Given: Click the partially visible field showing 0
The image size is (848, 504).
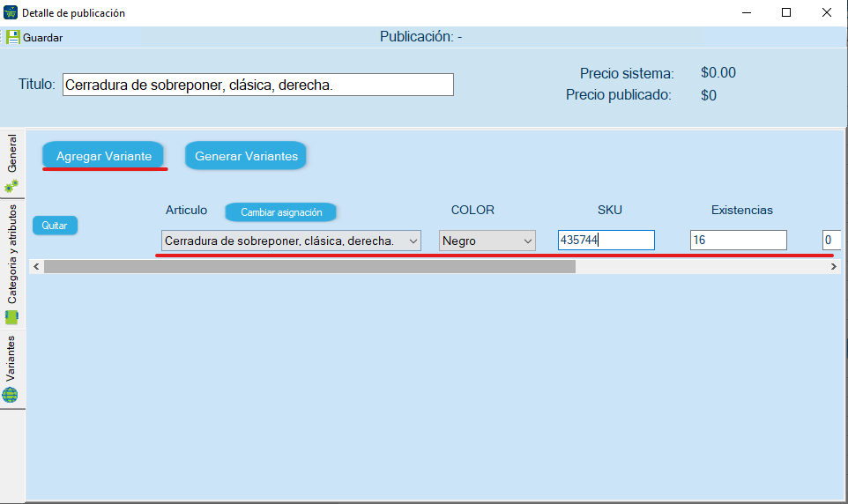Looking at the screenshot, I should (x=832, y=240).
